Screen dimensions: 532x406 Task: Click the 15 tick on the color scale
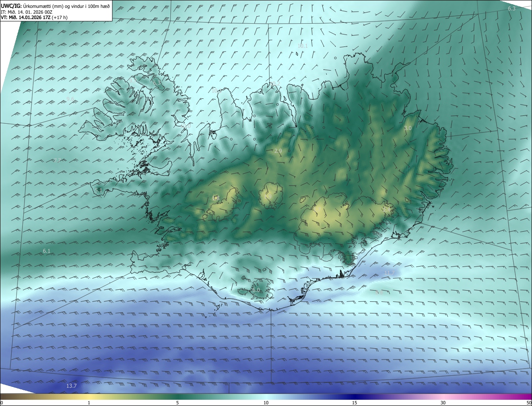[355, 403]
